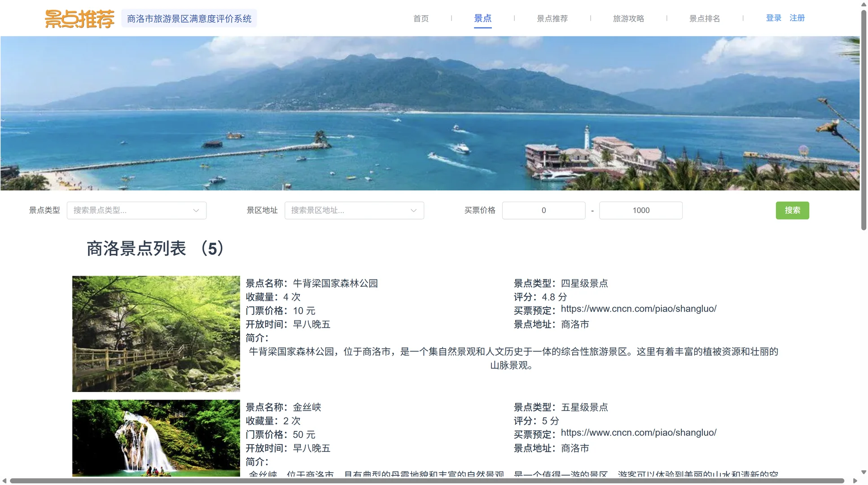Viewport: 868px width, 485px height.
Task: Select the active 景点 tab
Action: [x=482, y=18]
